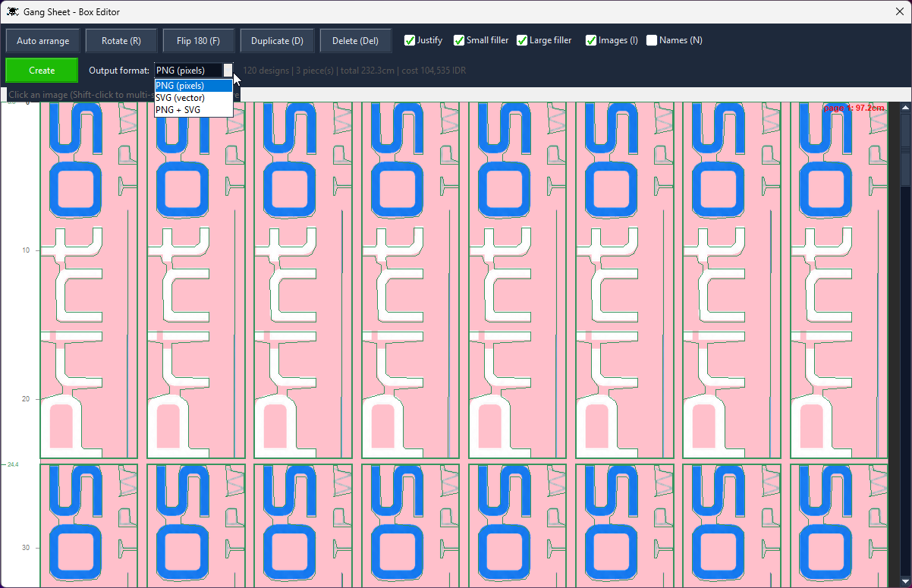Duplicate the selected design with Duplicate (D)
The height and width of the screenshot is (588, 912).
click(x=277, y=41)
